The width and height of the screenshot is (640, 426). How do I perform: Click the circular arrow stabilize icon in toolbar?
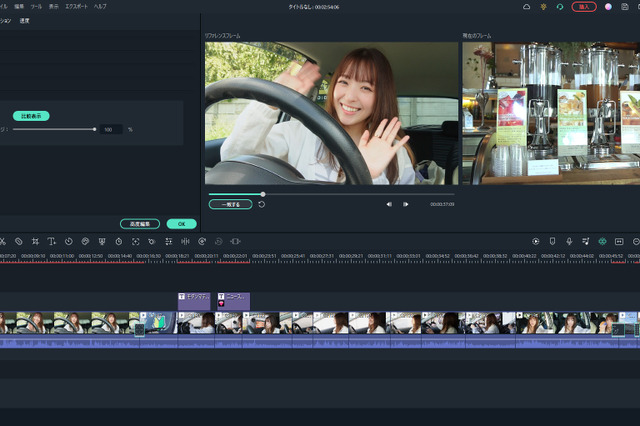[x=202, y=242]
